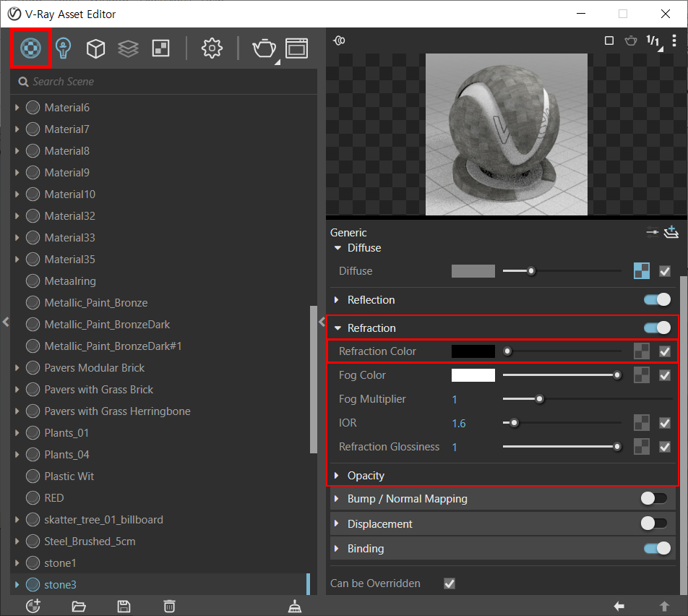Screen dimensions: 688x616
Task: Expand the Reflection section
Action: click(337, 300)
